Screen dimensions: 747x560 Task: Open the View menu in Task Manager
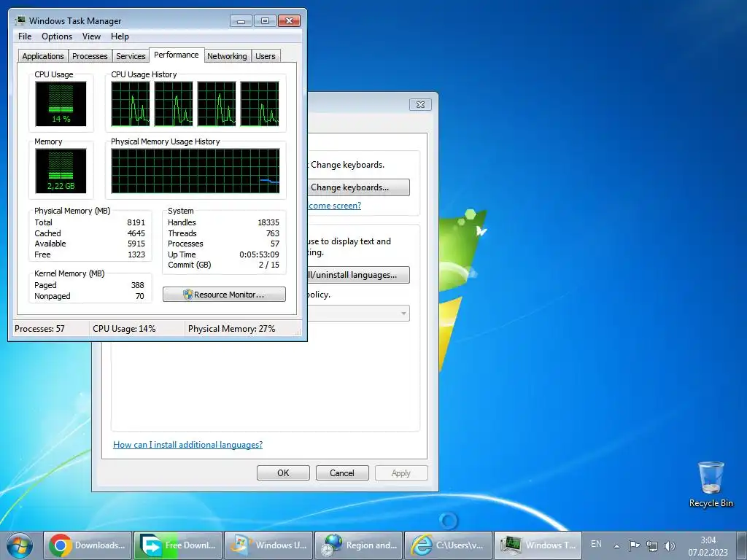[x=91, y=36]
